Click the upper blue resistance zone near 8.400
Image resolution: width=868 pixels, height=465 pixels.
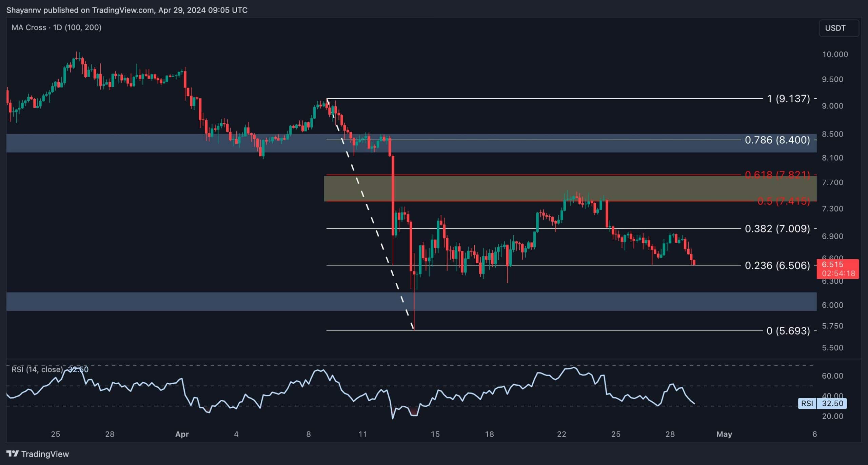411,143
